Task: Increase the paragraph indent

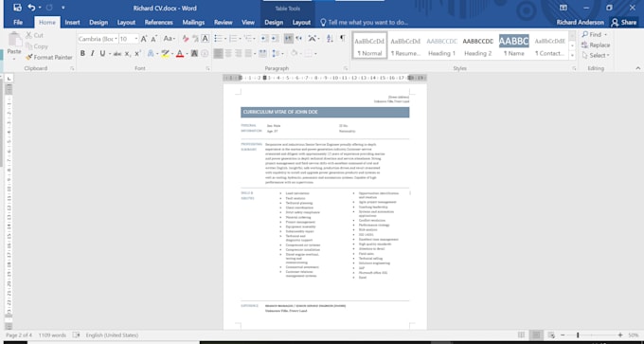Action: pos(275,39)
